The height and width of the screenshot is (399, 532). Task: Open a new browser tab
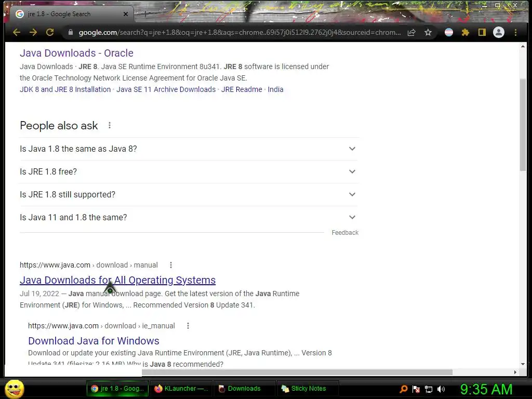click(145, 14)
